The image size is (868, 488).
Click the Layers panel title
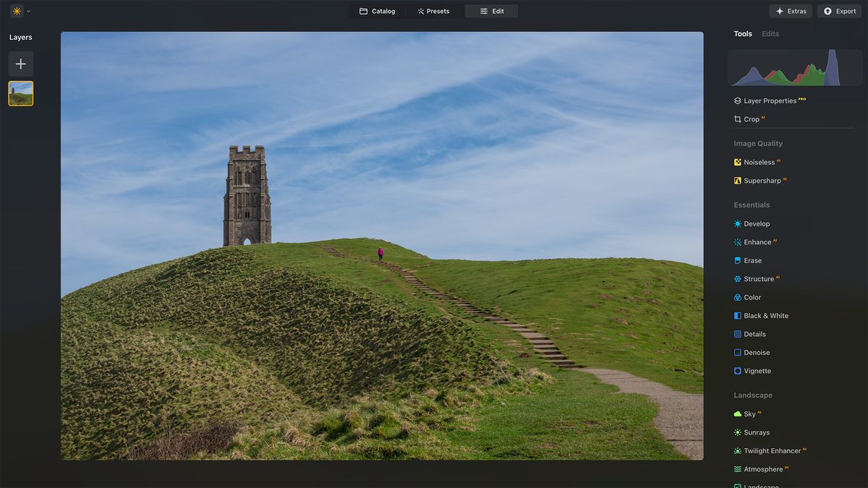20,38
